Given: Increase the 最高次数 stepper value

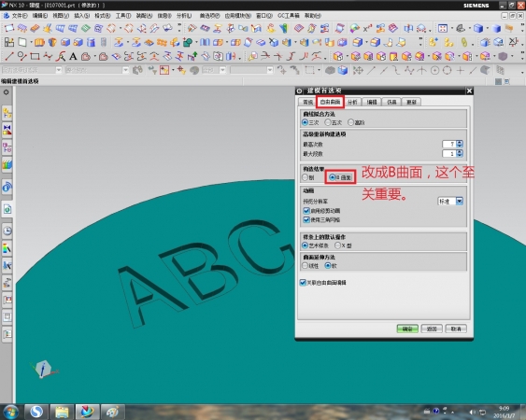Looking at the screenshot, I should (460, 142).
